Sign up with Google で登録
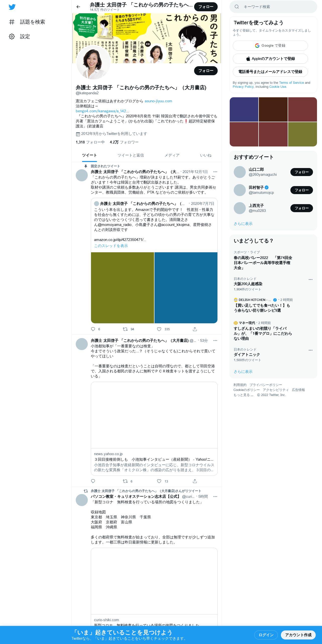 270,46
